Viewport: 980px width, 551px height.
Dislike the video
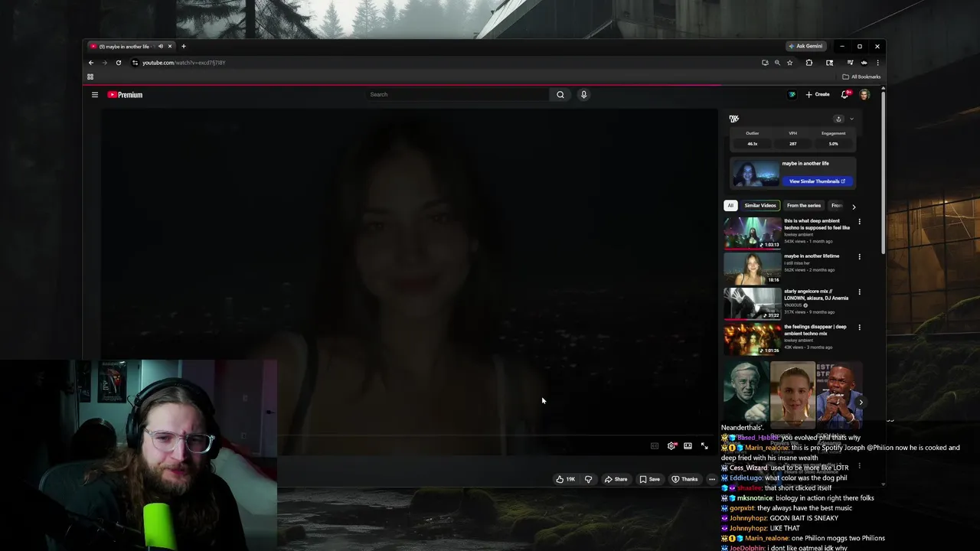pos(588,479)
